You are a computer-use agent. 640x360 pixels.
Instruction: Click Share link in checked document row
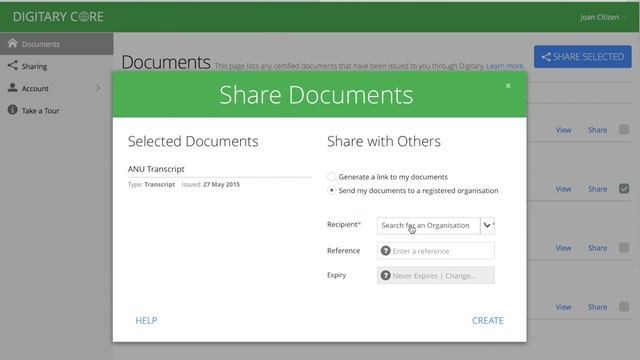(x=598, y=189)
